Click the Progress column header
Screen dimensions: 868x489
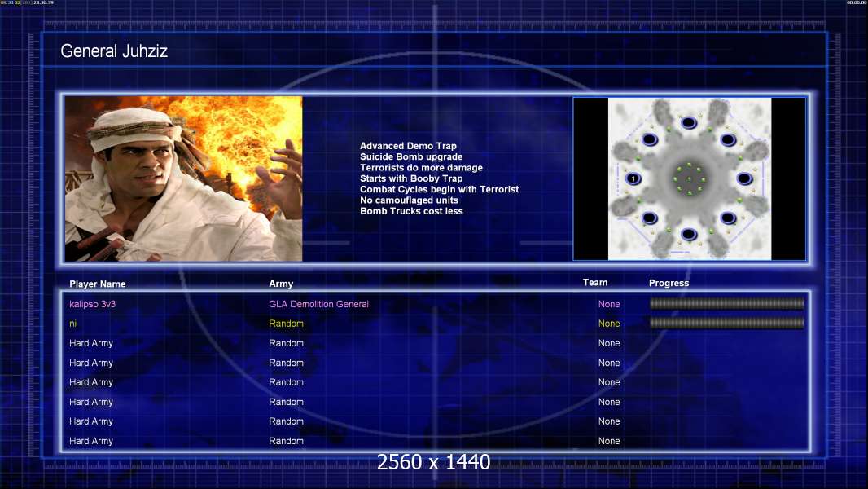pos(669,284)
